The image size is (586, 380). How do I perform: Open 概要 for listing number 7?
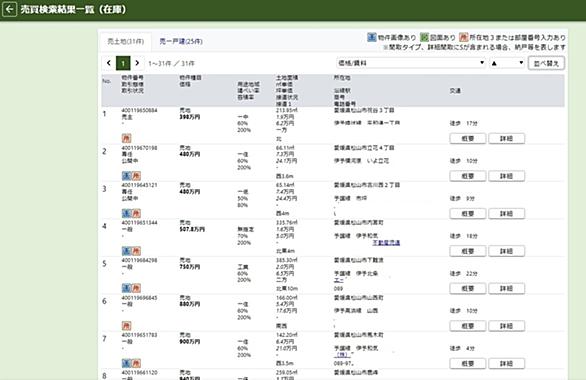point(468,363)
